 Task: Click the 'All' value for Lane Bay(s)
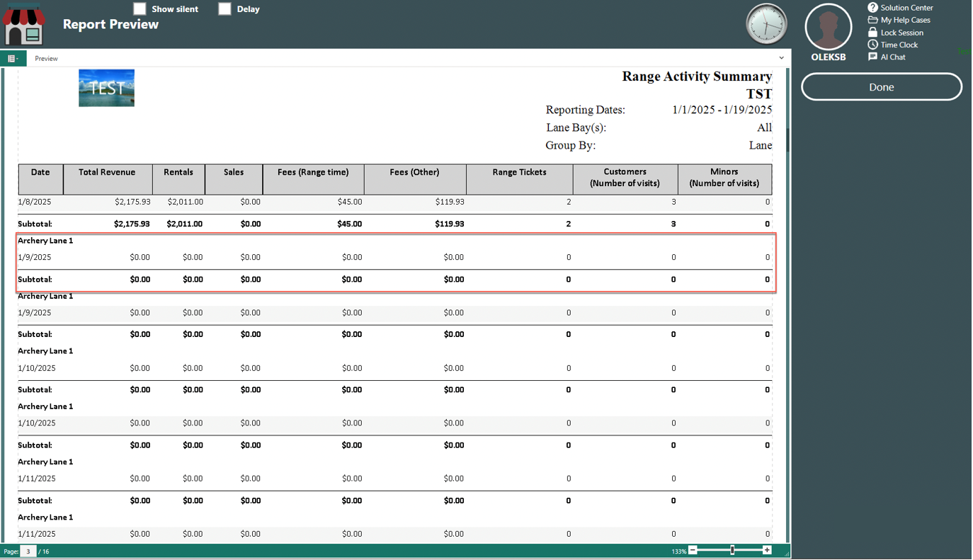765,128
